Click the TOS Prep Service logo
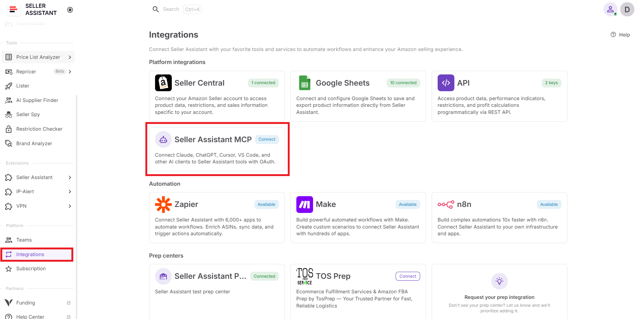The height and width of the screenshot is (319, 644). (305, 276)
